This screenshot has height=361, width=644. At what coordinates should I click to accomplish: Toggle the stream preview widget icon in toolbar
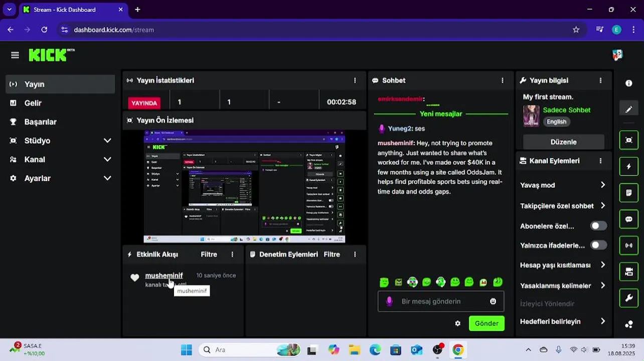[x=629, y=140]
